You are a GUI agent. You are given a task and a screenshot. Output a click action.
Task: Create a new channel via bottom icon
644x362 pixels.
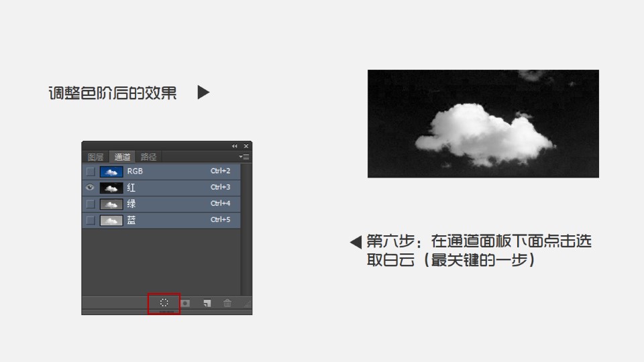207,303
